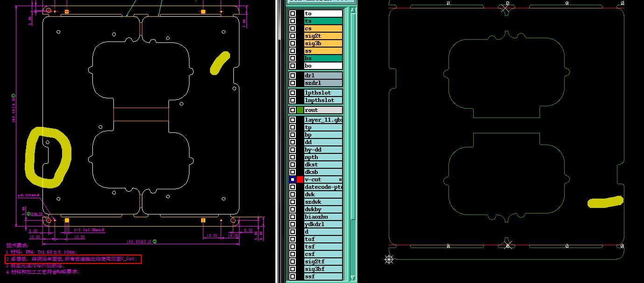The width and height of the screenshot is (644, 283).
Task: Toggle the rout layer checkbox
Action: [293, 110]
